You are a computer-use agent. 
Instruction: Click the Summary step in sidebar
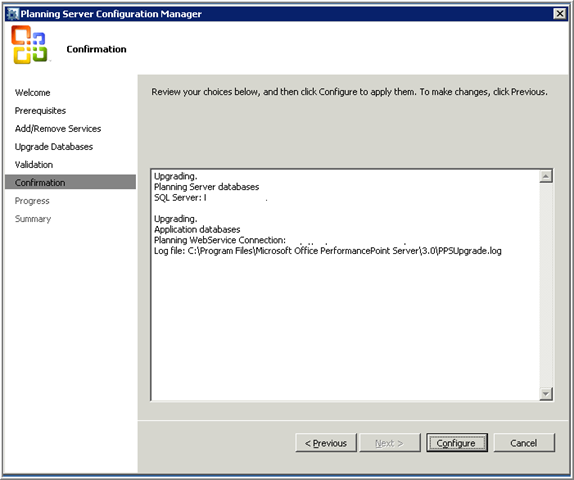point(33,219)
